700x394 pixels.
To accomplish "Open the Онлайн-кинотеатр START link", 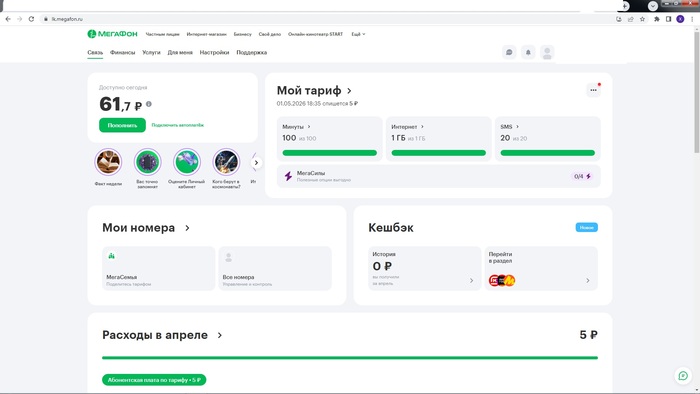I will coord(315,34).
